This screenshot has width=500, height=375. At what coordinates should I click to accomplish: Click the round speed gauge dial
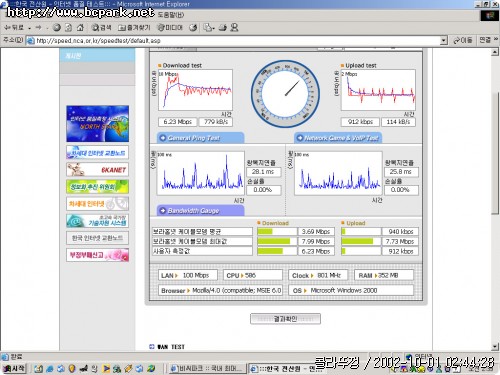(x=285, y=94)
